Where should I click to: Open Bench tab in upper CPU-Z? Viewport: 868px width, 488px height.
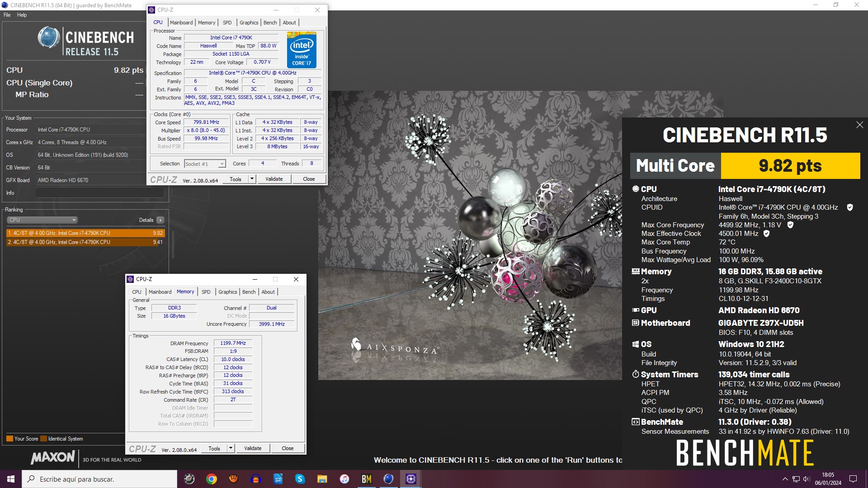pos(270,23)
